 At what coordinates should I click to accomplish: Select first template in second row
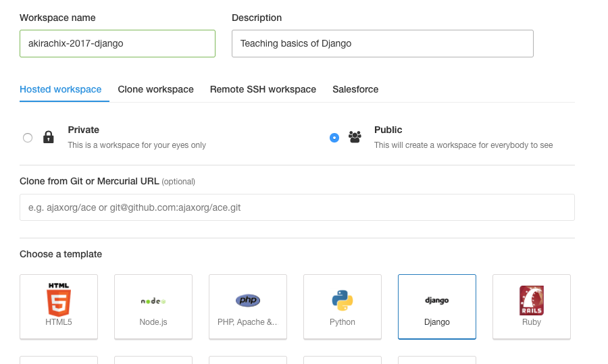tap(59, 360)
